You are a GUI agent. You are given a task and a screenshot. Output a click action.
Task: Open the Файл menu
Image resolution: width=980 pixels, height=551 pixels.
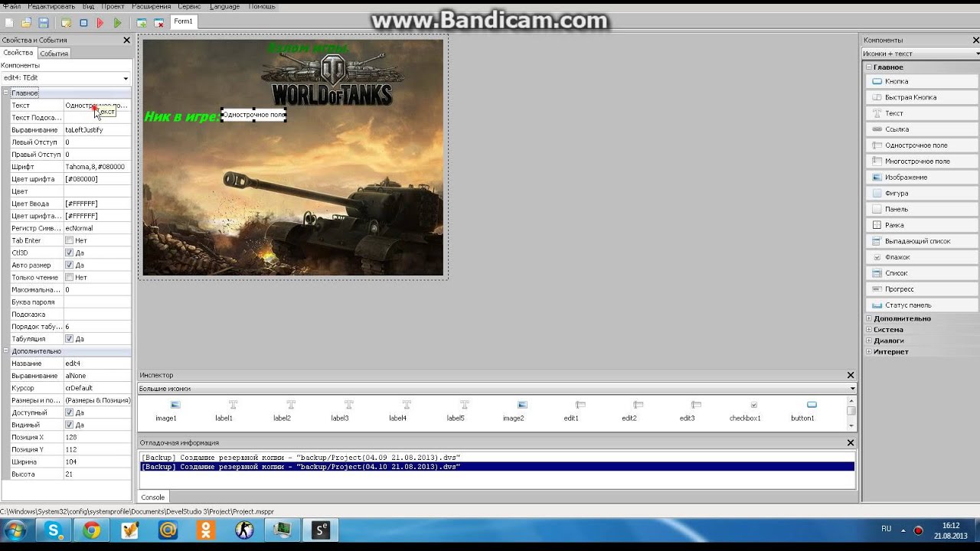point(11,6)
